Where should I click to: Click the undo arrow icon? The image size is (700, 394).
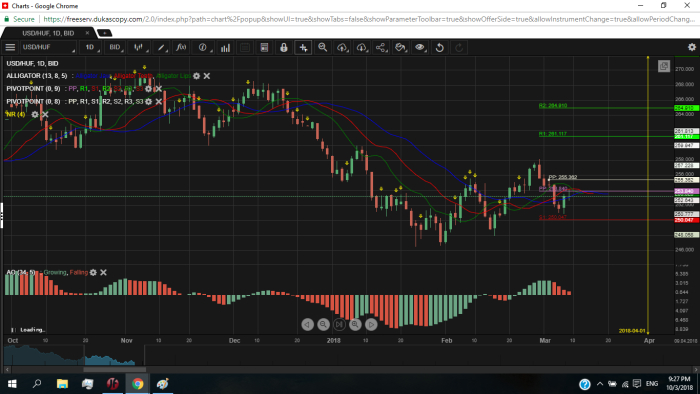[x=440, y=47]
